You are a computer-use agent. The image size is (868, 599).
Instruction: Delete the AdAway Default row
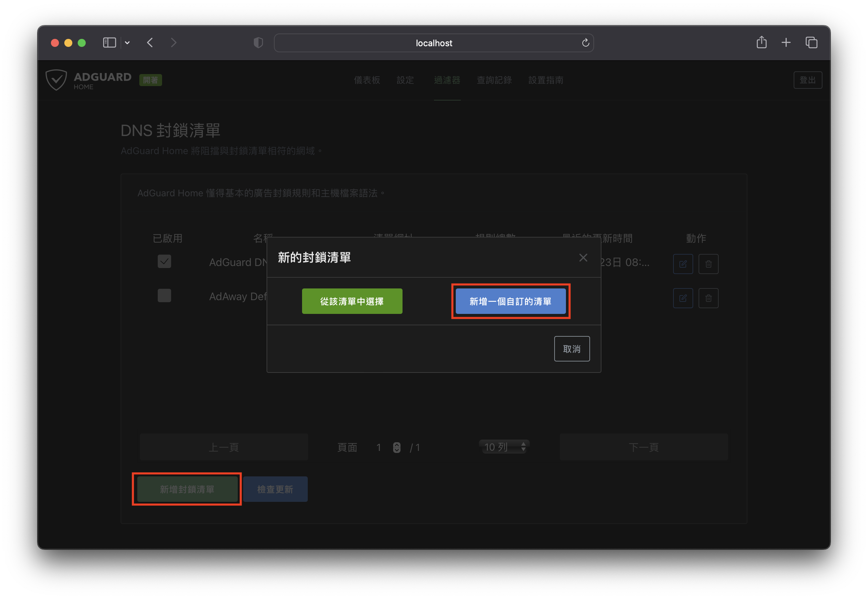point(708,298)
